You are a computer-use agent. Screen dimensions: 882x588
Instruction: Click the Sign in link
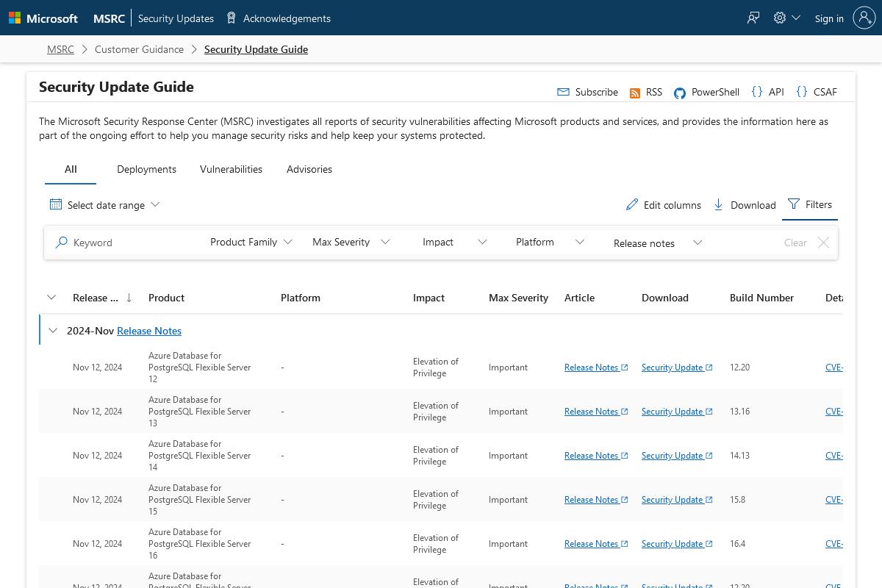coord(829,18)
